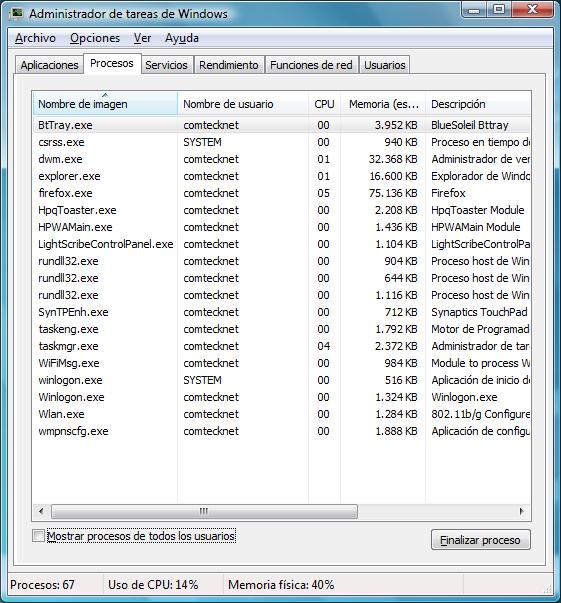Click CPU value 05 for firefox
Screen dimensions: 561x603
[324, 193]
